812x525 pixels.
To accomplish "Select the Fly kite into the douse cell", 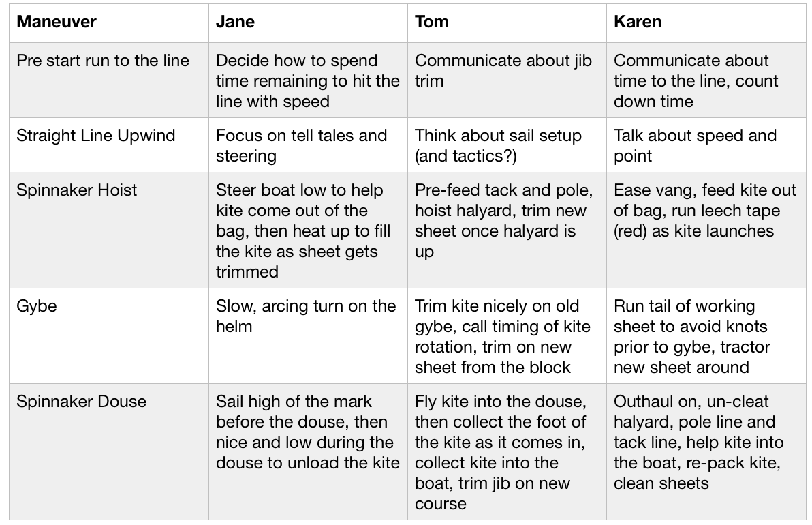I will click(x=507, y=451).
